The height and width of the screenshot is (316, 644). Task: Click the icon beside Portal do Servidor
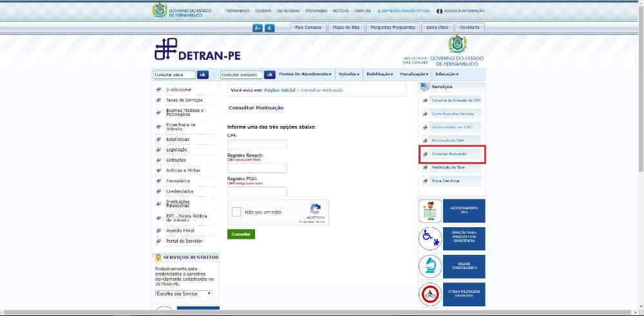(x=158, y=241)
